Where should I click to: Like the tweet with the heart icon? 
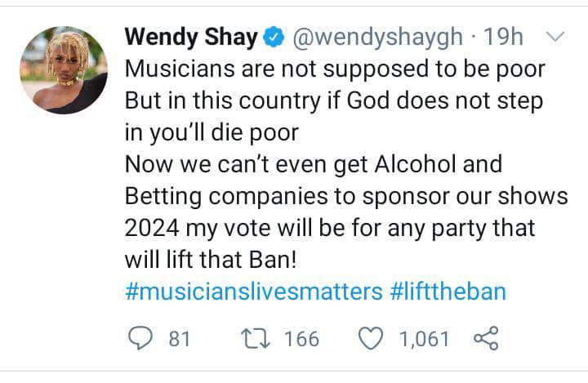pos(372,338)
